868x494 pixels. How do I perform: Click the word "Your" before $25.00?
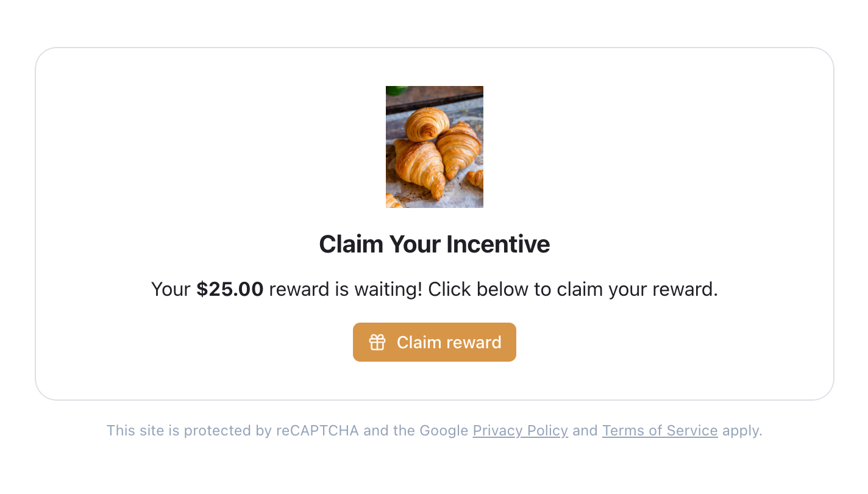tap(171, 289)
